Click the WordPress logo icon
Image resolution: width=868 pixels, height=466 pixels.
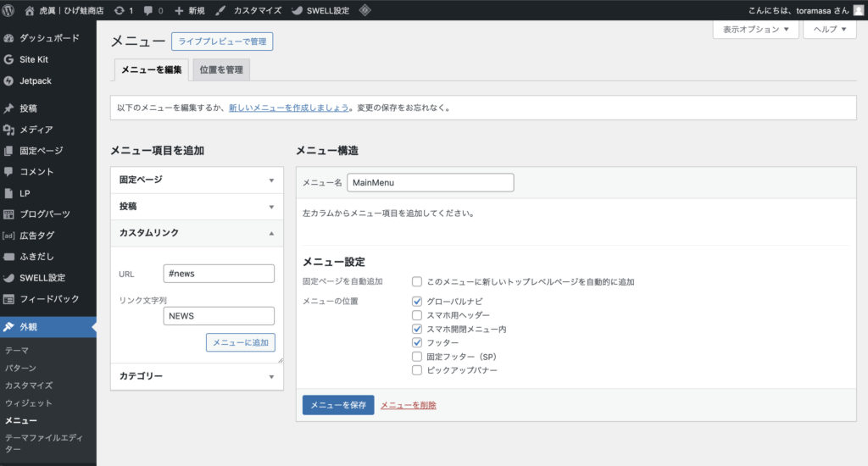(10, 10)
